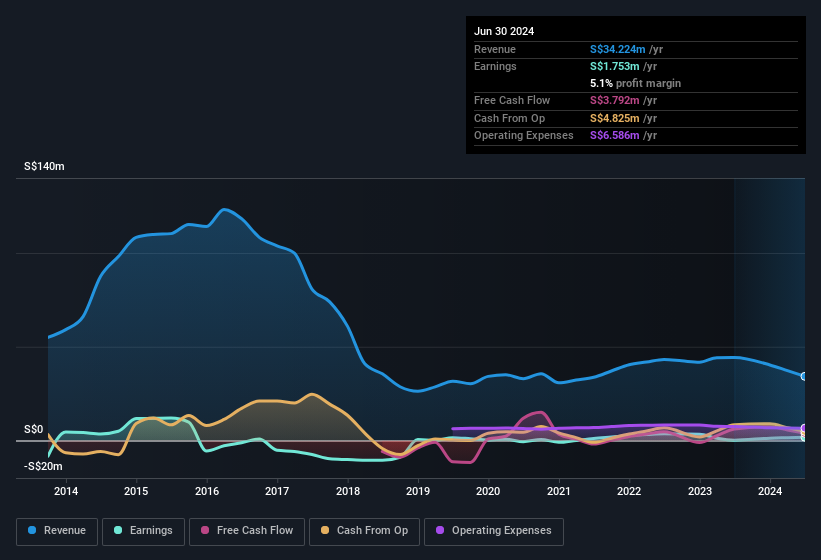Image resolution: width=821 pixels, height=560 pixels.
Task: Show or hide the Cash From Op series
Action: coord(365,530)
